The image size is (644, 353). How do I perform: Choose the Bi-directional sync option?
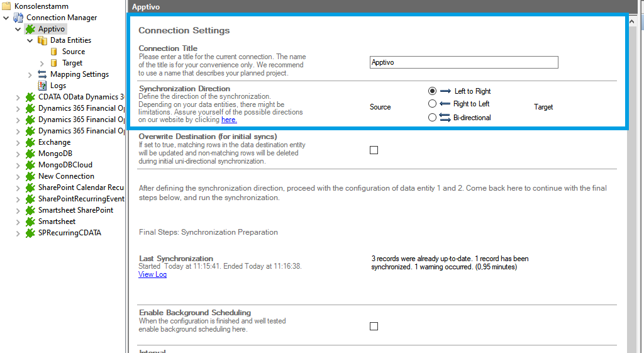432,118
